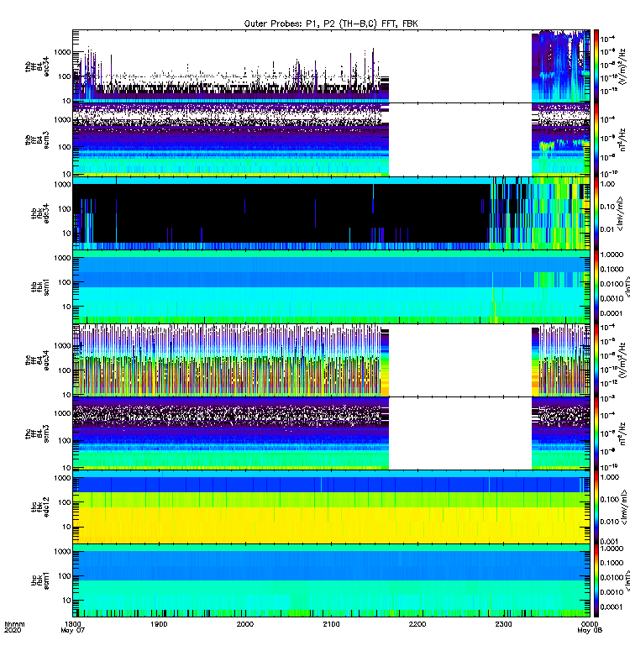Select the 1800 time axis label
The height and width of the screenshot is (672, 630).
73,624
